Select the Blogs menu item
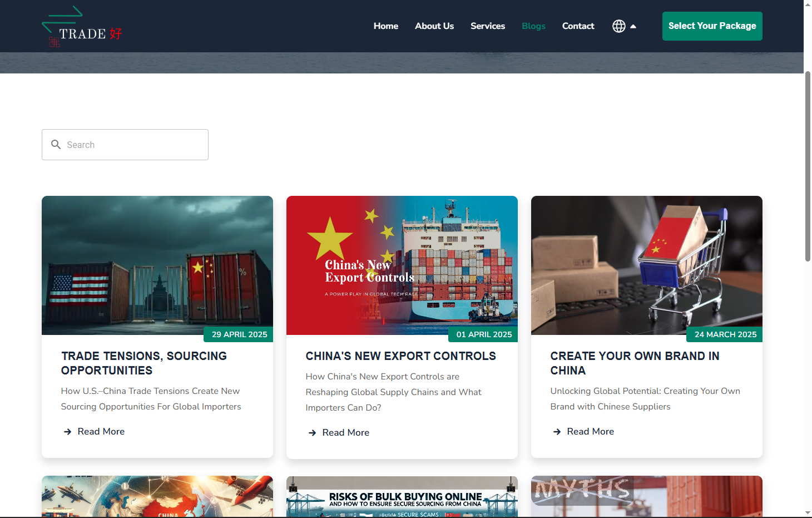Image resolution: width=812 pixels, height=518 pixels. click(x=533, y=26)
